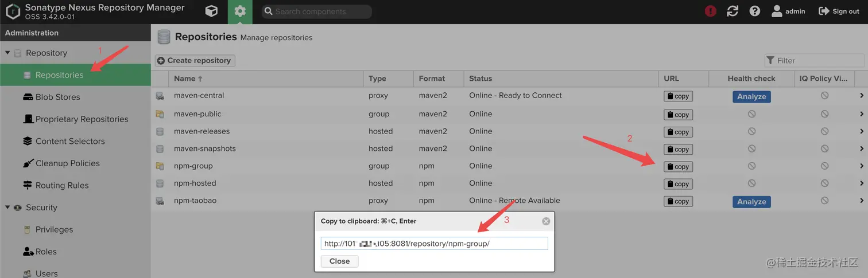Click the refresh icon in header
Screen dimensions: 868x278
point(733,11)
